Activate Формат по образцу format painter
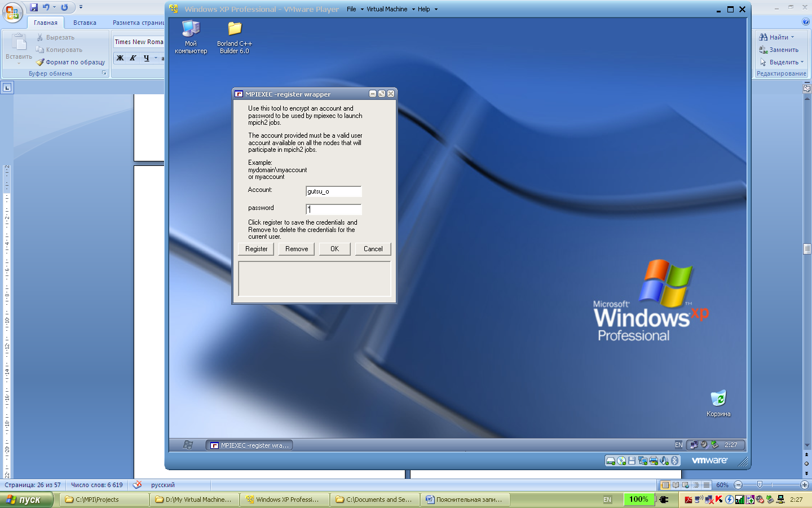This screenshot has width=812, height=508. [70, 62]
